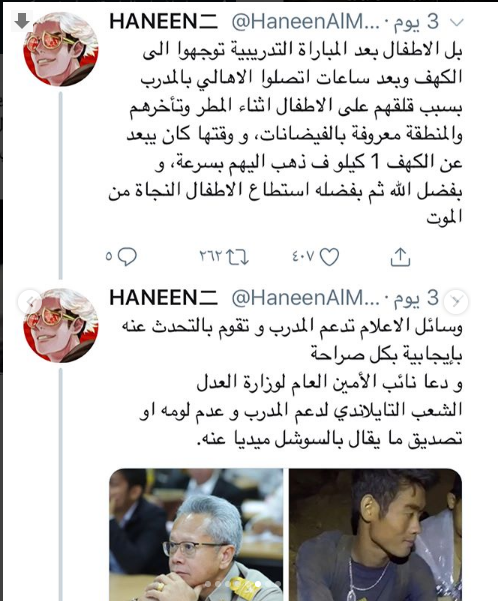
Task: Open @HaneenAlM handle in second tweet
Action: click(305, 298)
